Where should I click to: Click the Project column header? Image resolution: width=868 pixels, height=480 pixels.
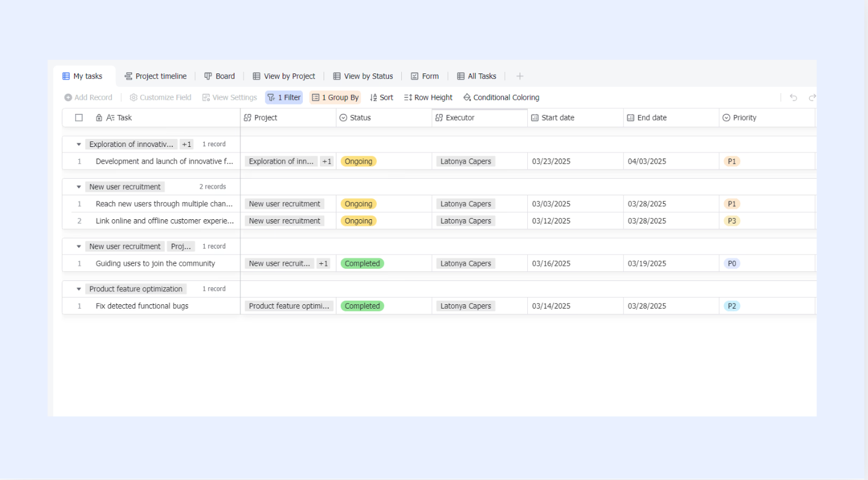click(288, 118)
